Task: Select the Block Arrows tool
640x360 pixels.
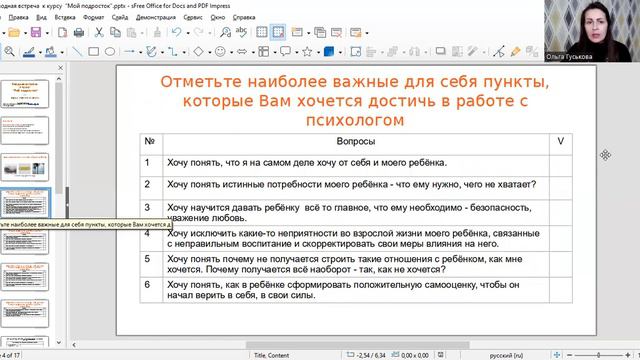Action: coord(242,51)
